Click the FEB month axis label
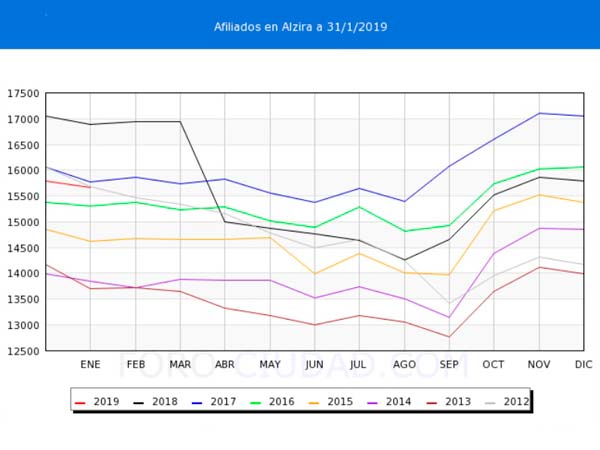The height and width of the screenshot is (450, 600). [x=136, y=365]
